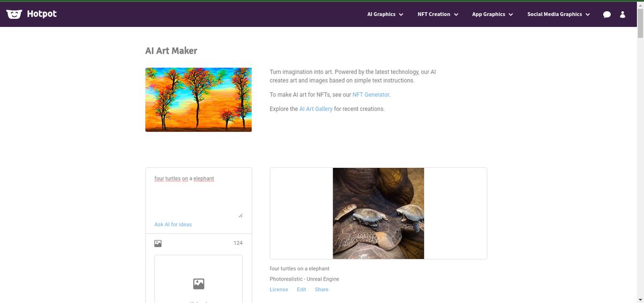Click the generated turtles image
Screen dimensions: 644x303
(x=378, y=213)
